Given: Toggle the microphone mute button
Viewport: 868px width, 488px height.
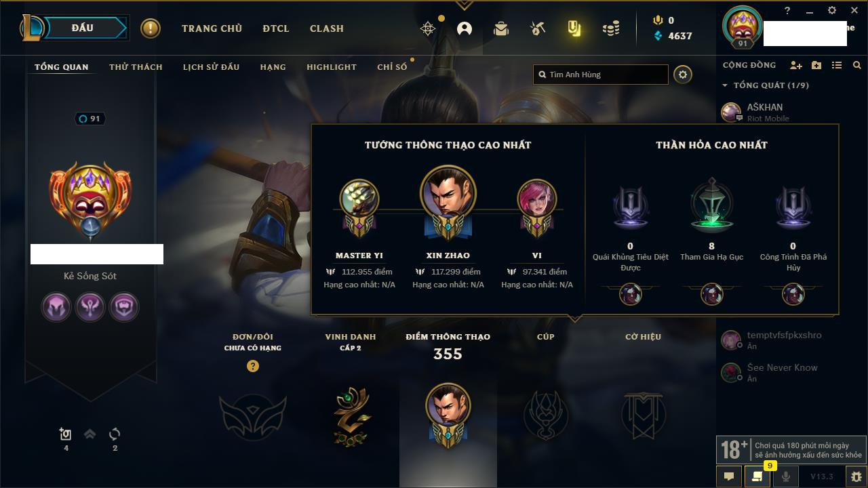Looking at the screenshot, I should pos(785,476).
